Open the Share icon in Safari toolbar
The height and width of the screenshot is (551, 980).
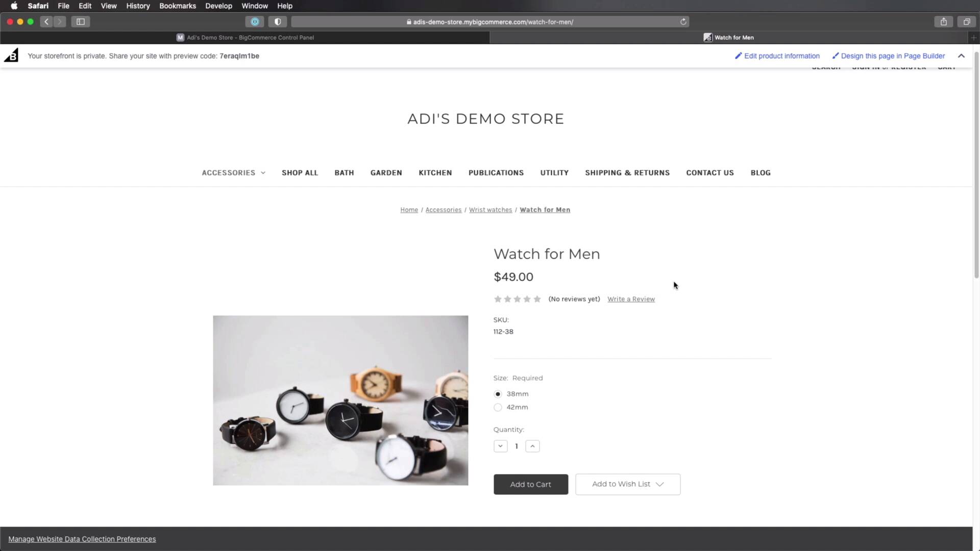[x=943, y=21]
